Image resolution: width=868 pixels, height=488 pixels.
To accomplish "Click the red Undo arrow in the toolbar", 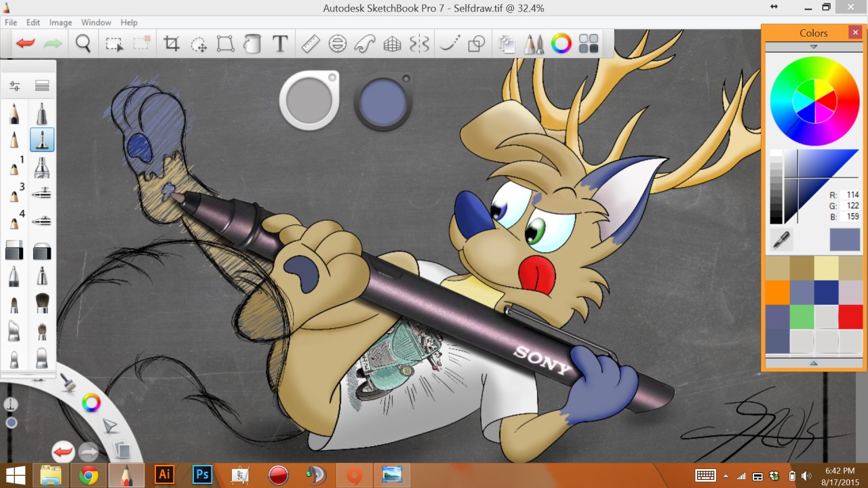I will tap(26, 45).
